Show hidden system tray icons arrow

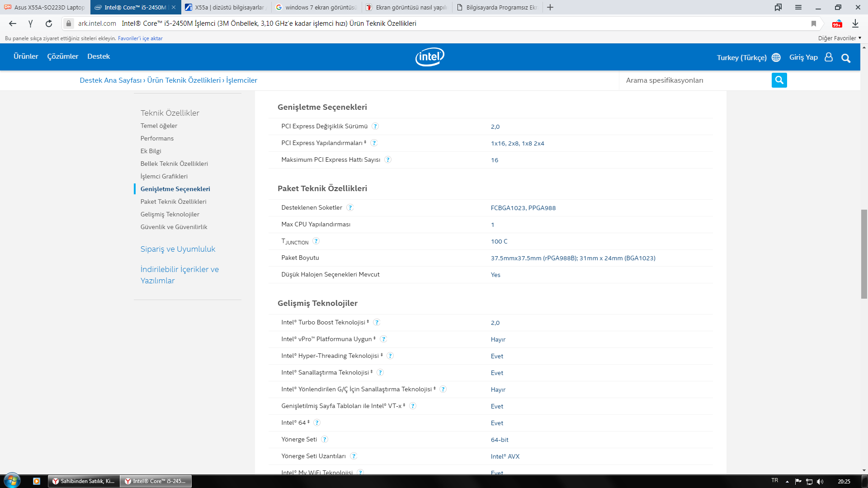point(787,482)
